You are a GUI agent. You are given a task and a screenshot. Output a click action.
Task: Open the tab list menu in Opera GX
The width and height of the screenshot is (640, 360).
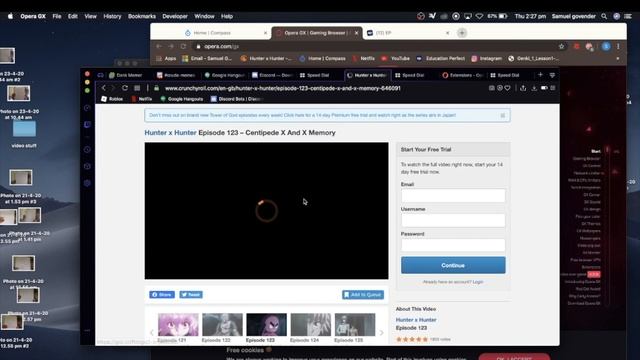[x=552, y=75]
